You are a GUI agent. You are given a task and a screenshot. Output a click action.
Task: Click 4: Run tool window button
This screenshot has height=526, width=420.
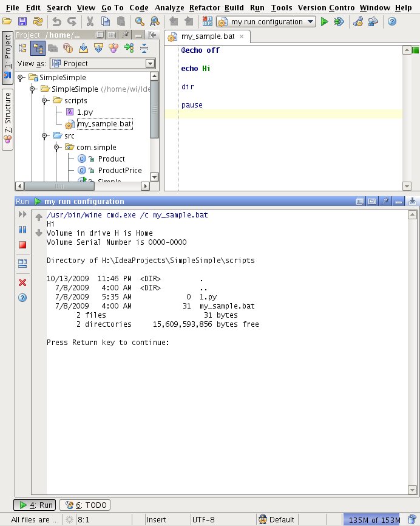pos(35,505)
